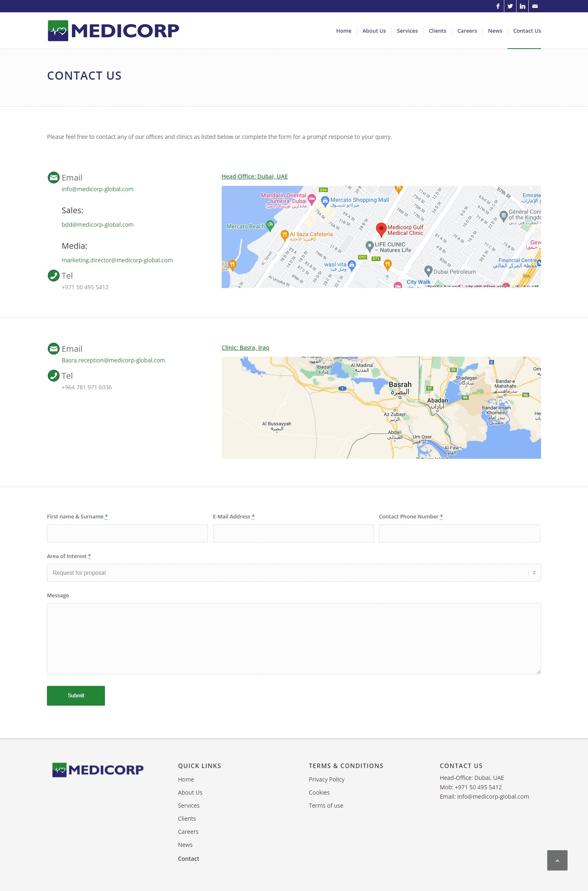The height and width of the screenshot is (891, 588).
Task: Open the Terms of use footer link
Action: click(x=326, y=806)
